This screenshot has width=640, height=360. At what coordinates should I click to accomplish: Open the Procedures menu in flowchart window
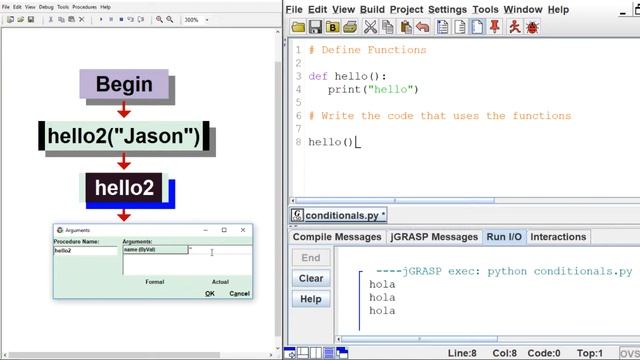coord(84,7)
